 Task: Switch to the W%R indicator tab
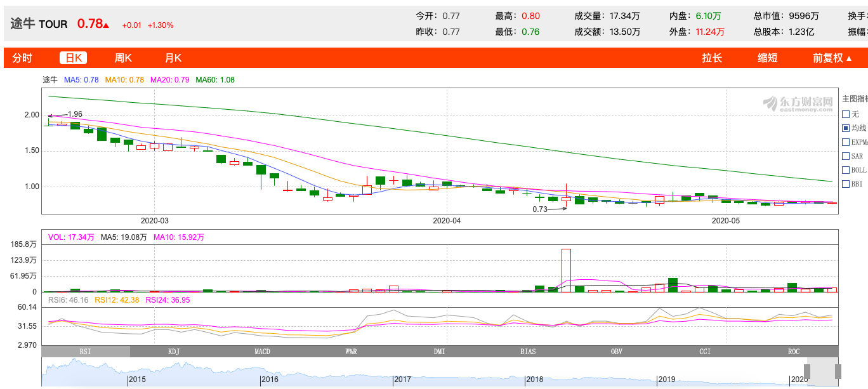tap(351, 352)
